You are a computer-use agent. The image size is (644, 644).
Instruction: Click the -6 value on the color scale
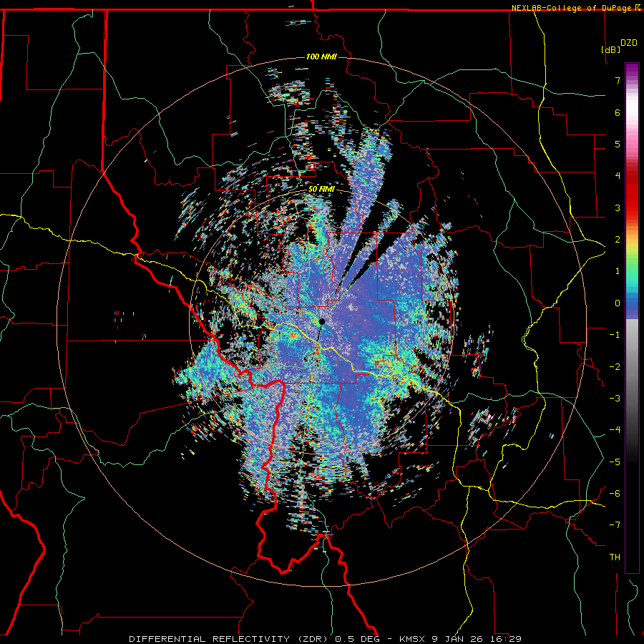(x=615, y=494)
